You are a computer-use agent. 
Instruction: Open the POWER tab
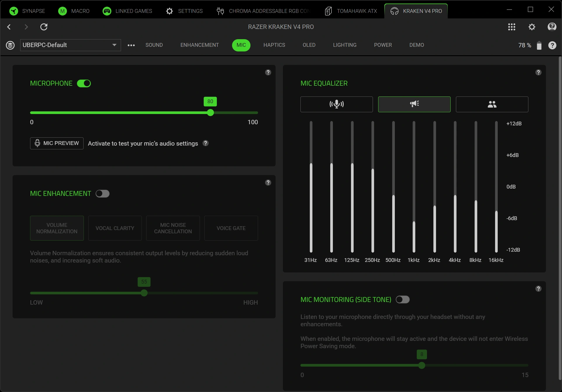[x=383, y=45]
